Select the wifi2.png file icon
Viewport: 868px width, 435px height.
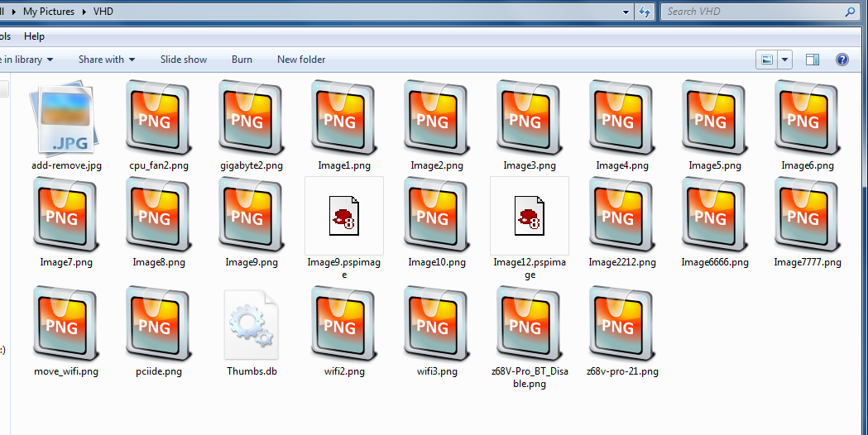click(343, 323)
